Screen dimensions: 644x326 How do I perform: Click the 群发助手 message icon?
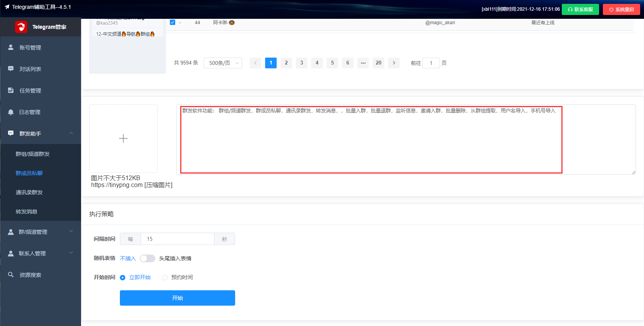coord(11,133)
